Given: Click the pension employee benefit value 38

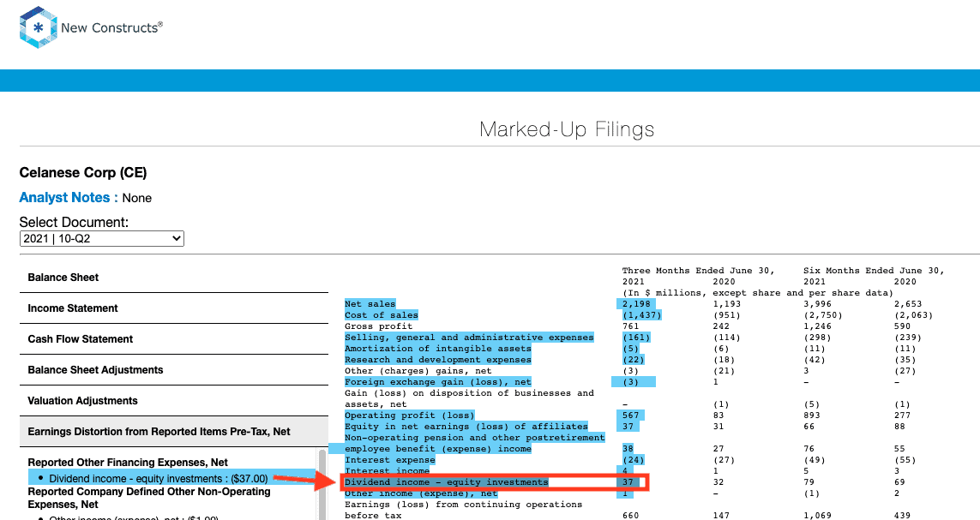Looking at the screenshot, I should tap(628, 449).
